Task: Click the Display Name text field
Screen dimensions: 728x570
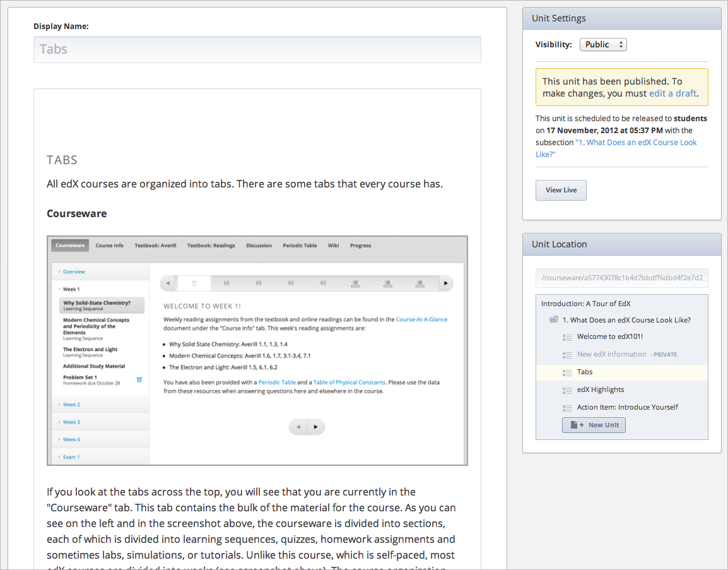Action: click(x=257, y=49)
